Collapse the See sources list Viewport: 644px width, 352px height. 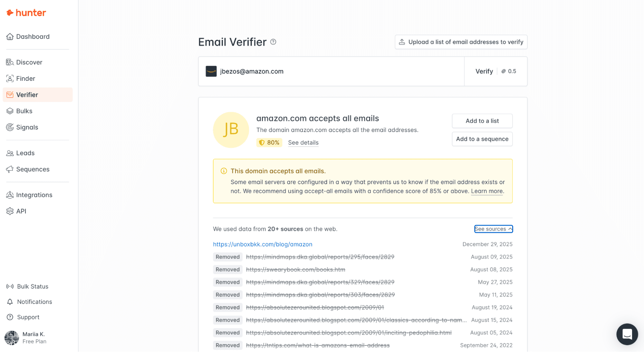[x=493, y=229]
